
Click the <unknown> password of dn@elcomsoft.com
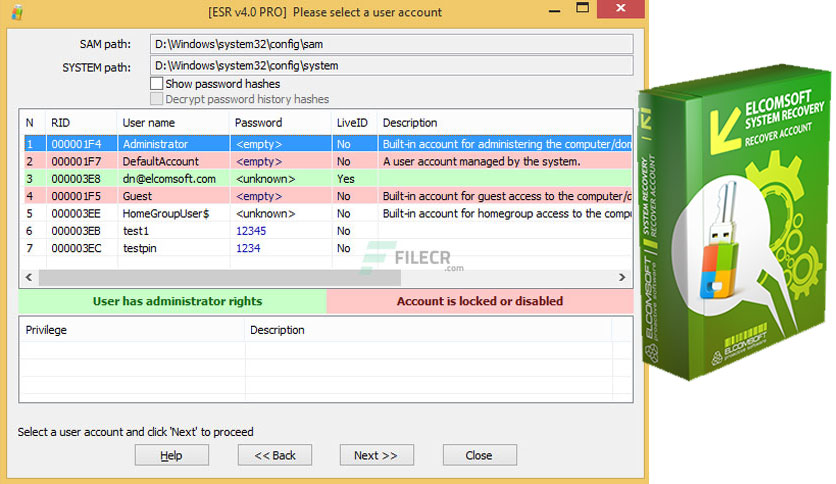pyautogui.click(x=265, y=179)
